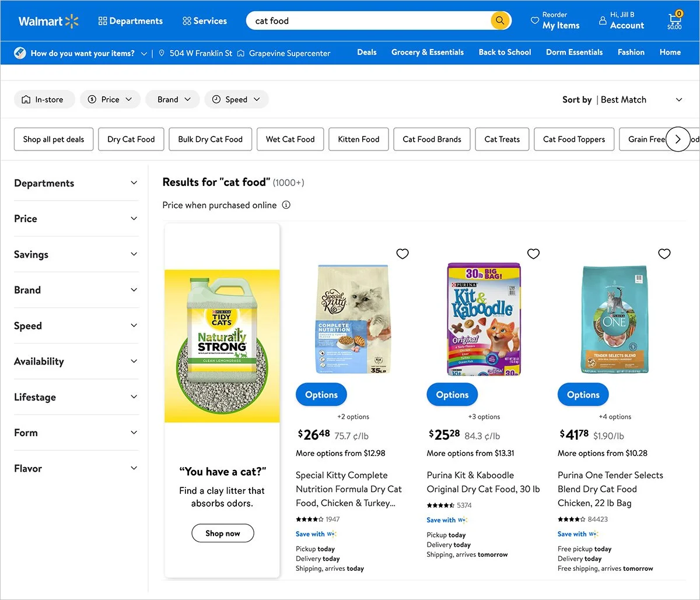Favorite Purina One Tender Selects with heart
Viewport: 700px width, 600px height.
tap(664, 254)
